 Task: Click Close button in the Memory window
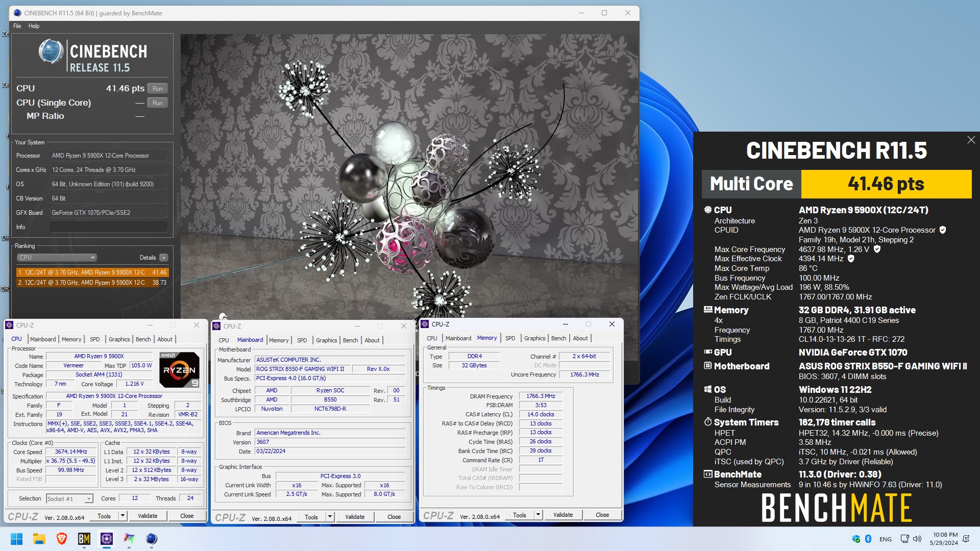tap(602, 515)
